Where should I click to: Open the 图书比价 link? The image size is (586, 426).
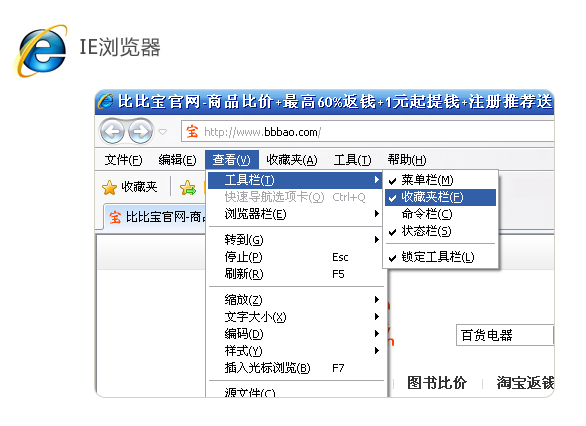[437, 383]
